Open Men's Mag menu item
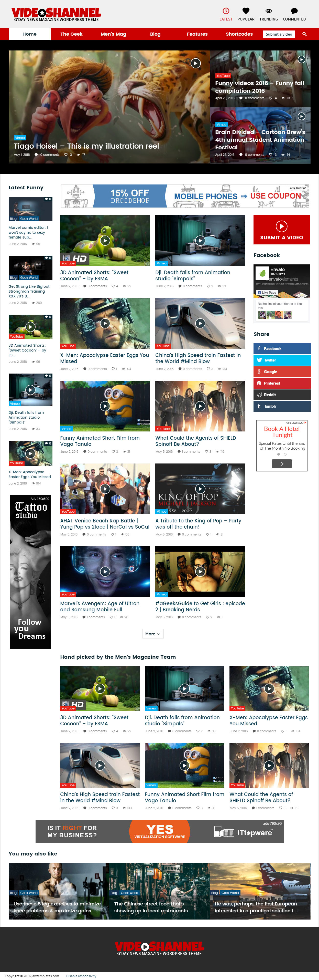The height and width of the screenshot is (980, 319). click(113, 34)
